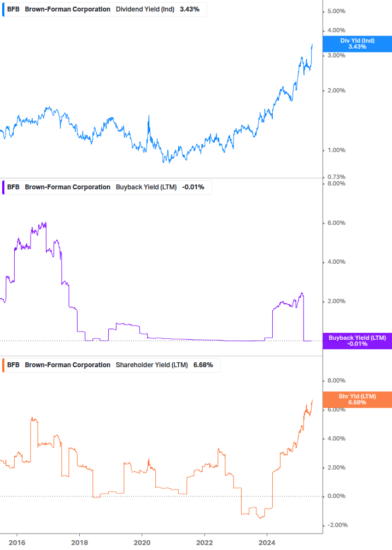The width and height of the screenshot is (392, 550).
Task: Click the 2020 label on the time axis
Action: pos(142,543)
